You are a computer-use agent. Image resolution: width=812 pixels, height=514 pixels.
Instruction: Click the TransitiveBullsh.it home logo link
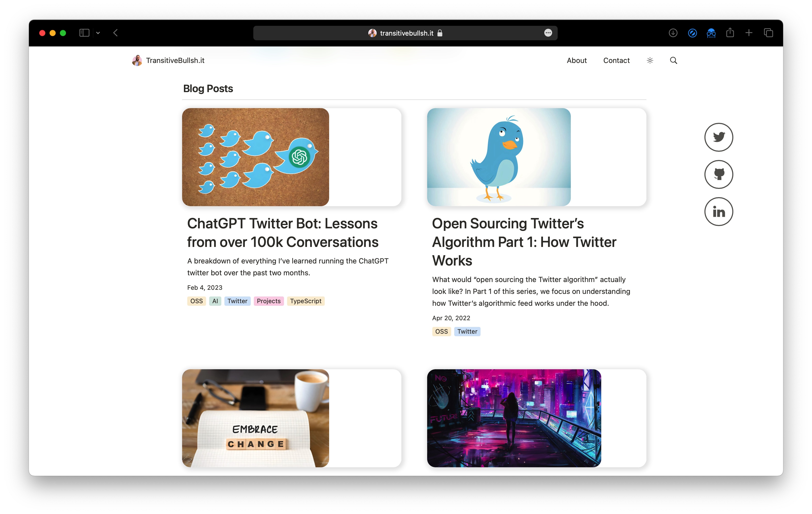pyautogui.click(x=168, y=60)
